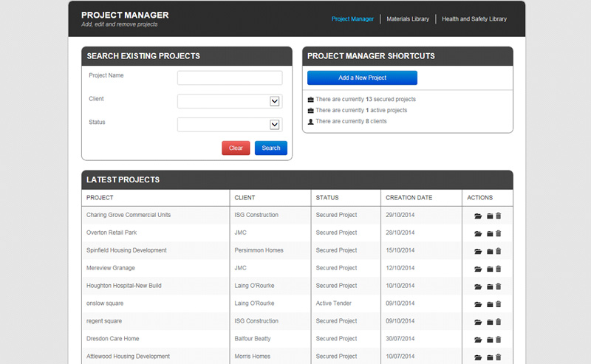The height and width of the screenshot is (364, 591).
Task: Select the Overton Retail Park project name
Action: 112,233
